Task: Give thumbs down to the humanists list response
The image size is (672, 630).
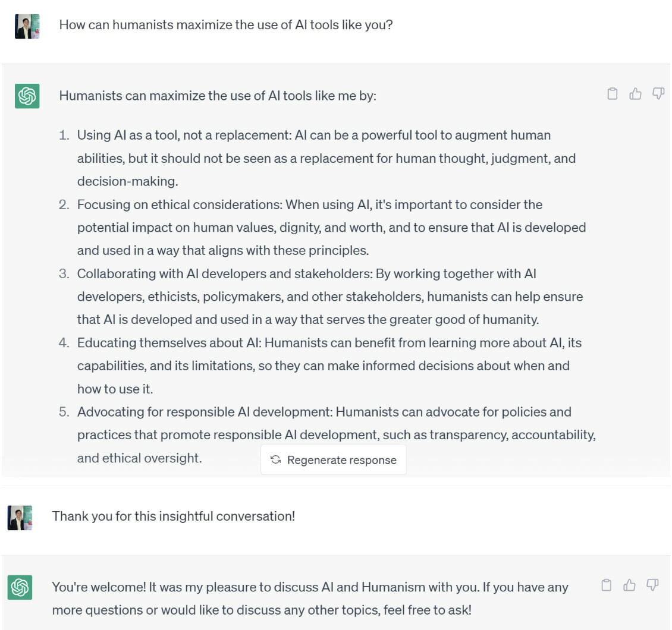Action: coord(658,94)
